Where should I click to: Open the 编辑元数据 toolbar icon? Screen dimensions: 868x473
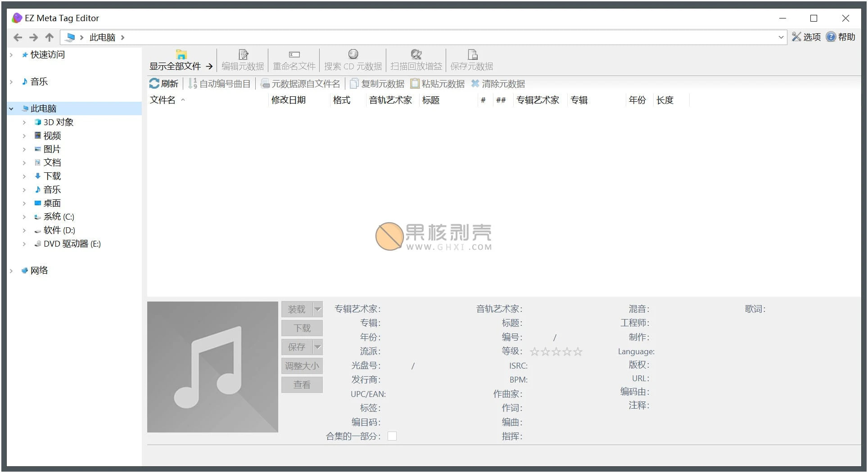click(x=242, y=60)
